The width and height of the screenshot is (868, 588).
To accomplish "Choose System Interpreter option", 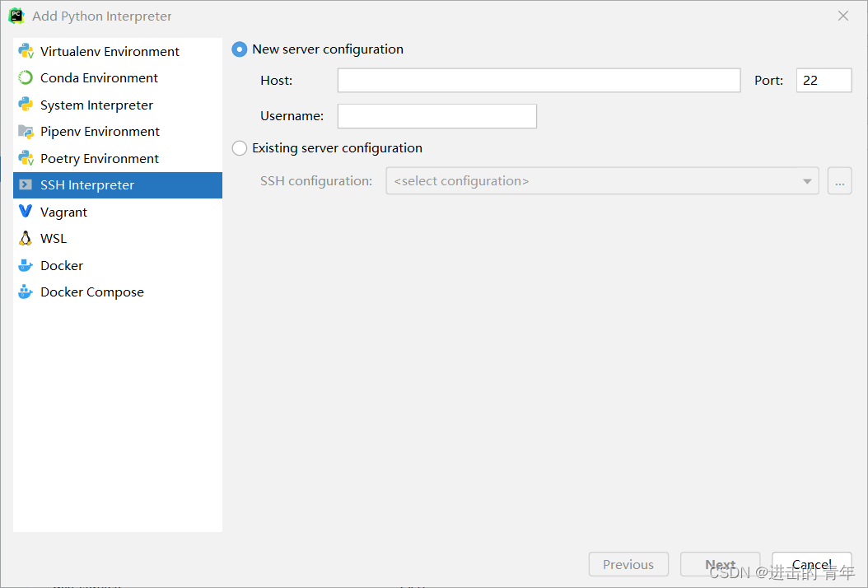I will 118,105.
